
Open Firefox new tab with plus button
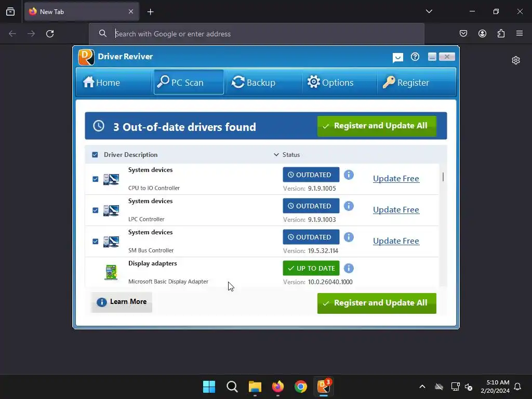pos(151,12)
